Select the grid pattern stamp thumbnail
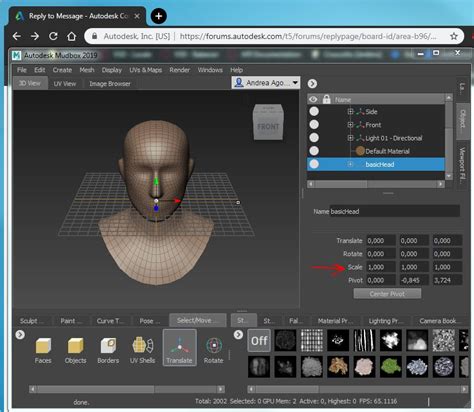 (x=312, y=340)
